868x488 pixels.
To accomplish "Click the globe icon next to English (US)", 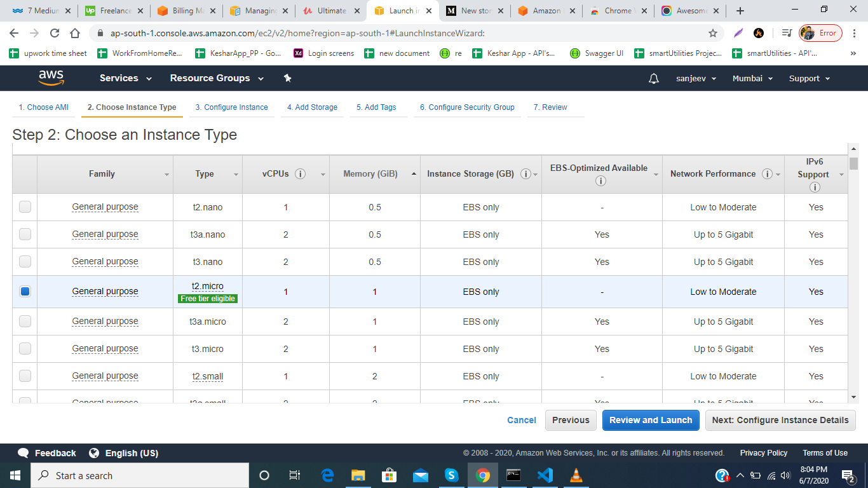I will point(93,453).
